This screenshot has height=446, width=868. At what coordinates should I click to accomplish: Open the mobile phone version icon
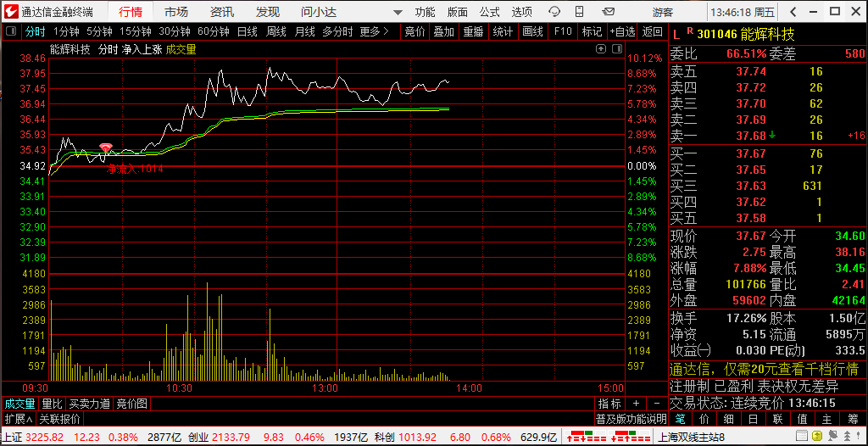click(x=580, y=12)
